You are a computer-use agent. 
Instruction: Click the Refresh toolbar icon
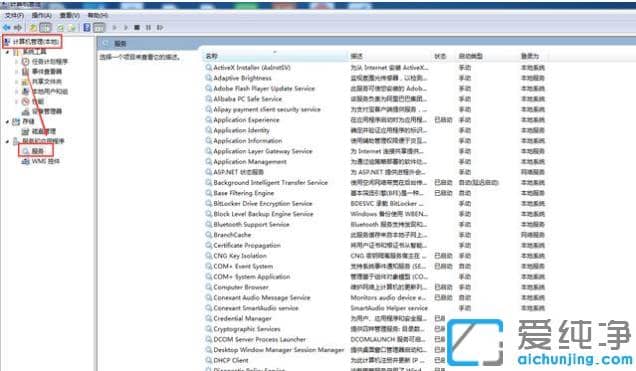pos(60,28)
